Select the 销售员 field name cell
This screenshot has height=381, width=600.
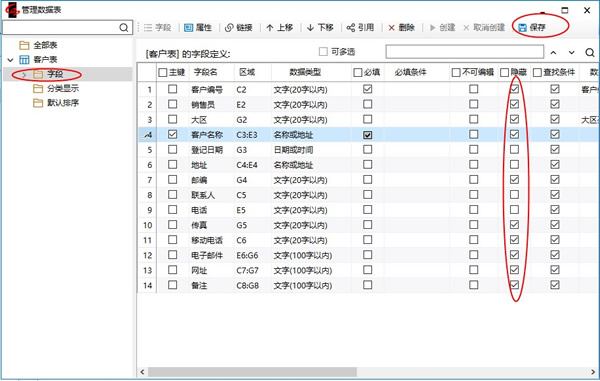pos(203,105)
